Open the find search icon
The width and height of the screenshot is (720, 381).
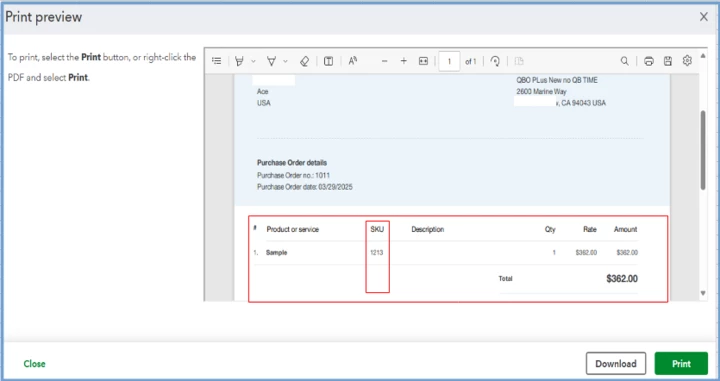coord(624,61)
